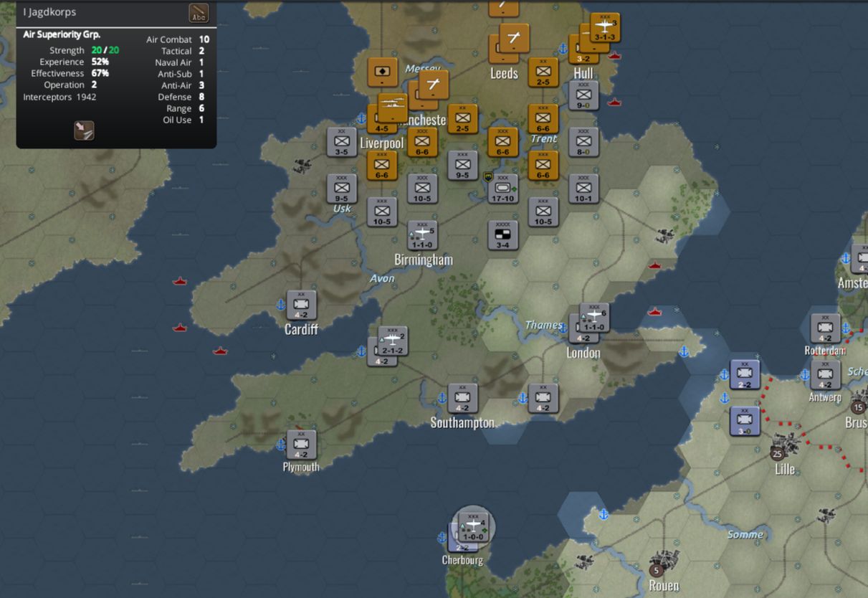Image resolution: width=868 pixels, height=598 pixels.
Task: Click the Interceptors 1942 text
Action: tap(59, 96)
